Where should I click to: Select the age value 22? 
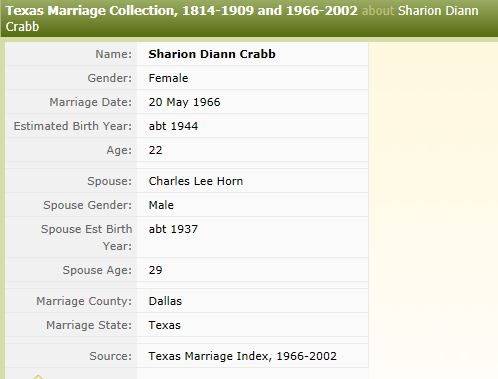coord(155,150)
